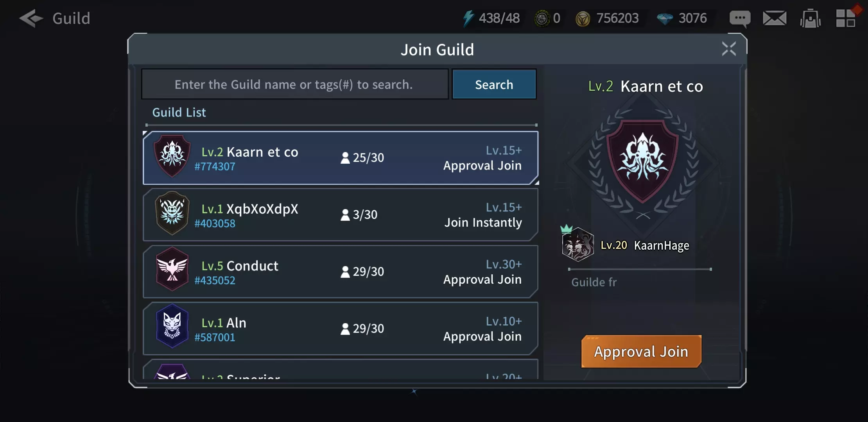Click the KaarnHage leader avatar
The width and height of the screenshot is (868, 422).
pyautogui.click(x=577, y=245)
